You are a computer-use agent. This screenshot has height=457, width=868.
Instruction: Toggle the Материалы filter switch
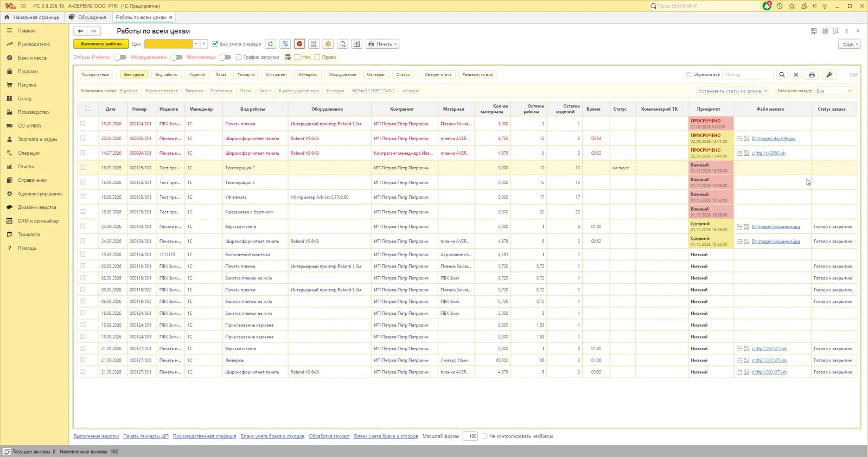[225, 57]
